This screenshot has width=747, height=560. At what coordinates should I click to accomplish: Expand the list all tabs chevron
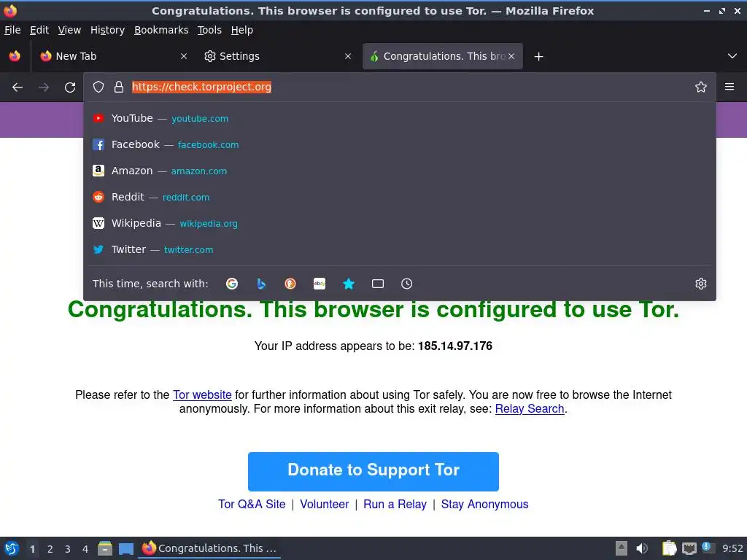pyautogui.click(x=732, y=56)
